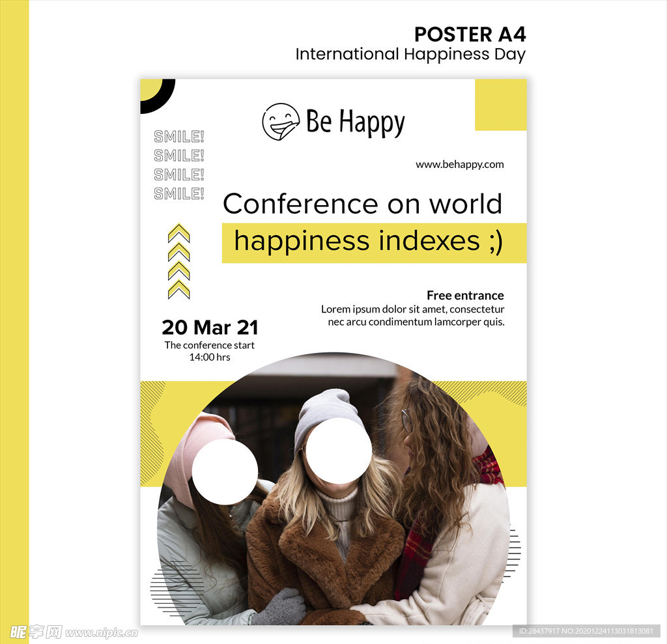Select 'nec arcu condimentum lamcorper quis.' line
Image resolution: width=667 pixels, height=644 pixels.
(x=416, y=322)
